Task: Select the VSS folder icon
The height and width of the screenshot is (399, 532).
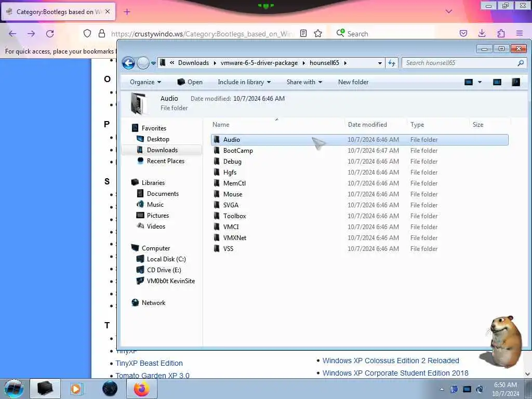Action: [217, 248]
